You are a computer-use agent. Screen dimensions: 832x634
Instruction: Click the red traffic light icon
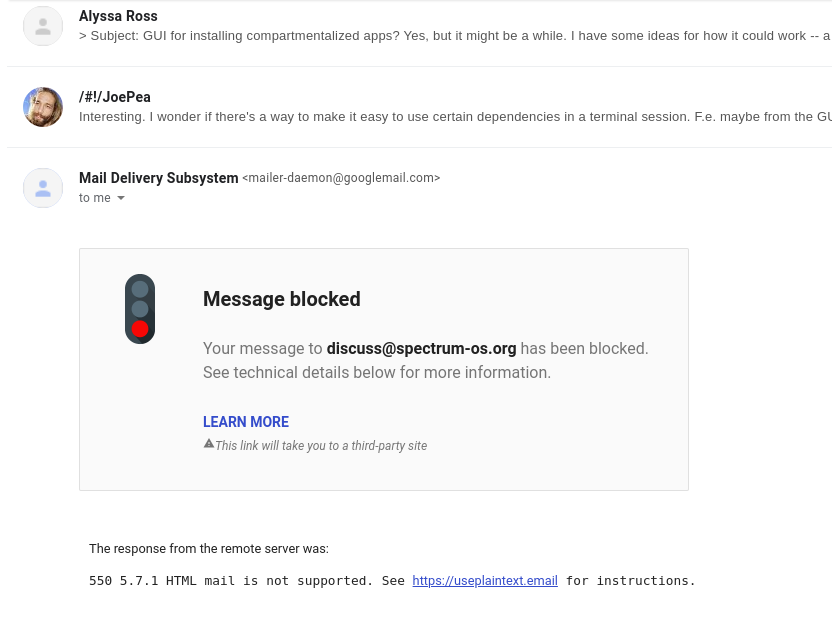(x=140, y=309)
